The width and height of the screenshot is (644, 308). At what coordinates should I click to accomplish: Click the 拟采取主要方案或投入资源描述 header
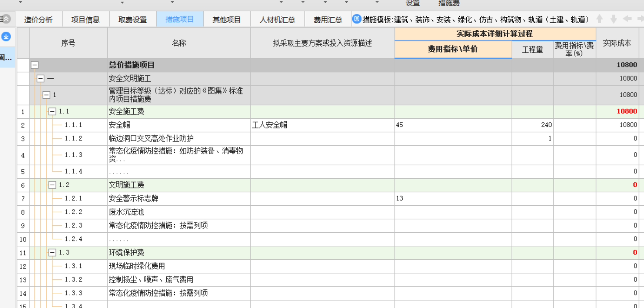tap(322, 43)
